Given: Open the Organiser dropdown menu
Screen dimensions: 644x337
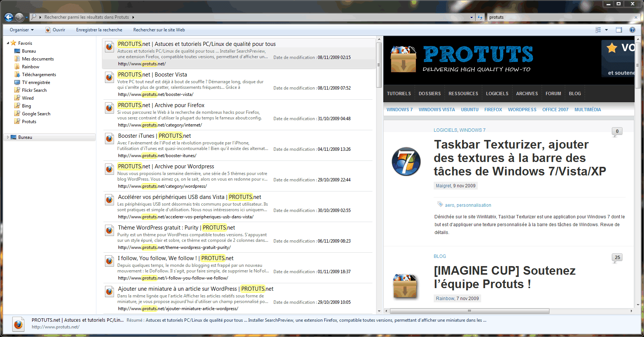Looking at the screenshot, I should [x=22, y=30].
